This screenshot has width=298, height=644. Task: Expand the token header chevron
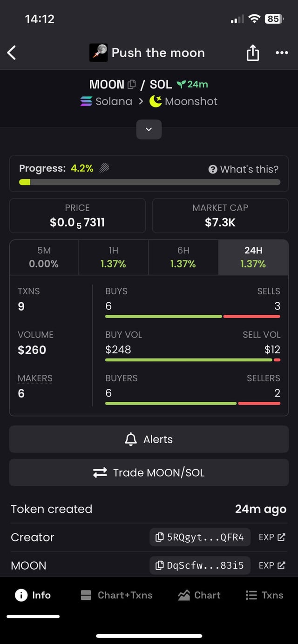pyautogui.click(x=149, y=129)
